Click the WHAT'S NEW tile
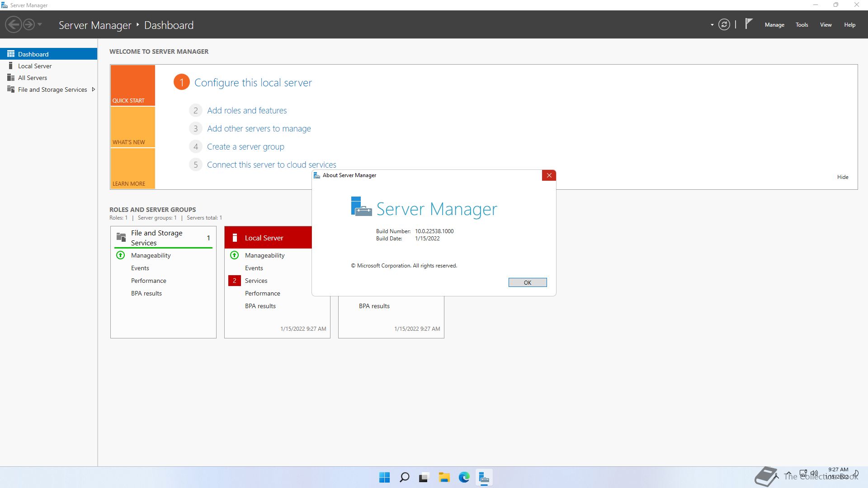The image size is (868, 488). pyautogui.click(x=133, y=127)
